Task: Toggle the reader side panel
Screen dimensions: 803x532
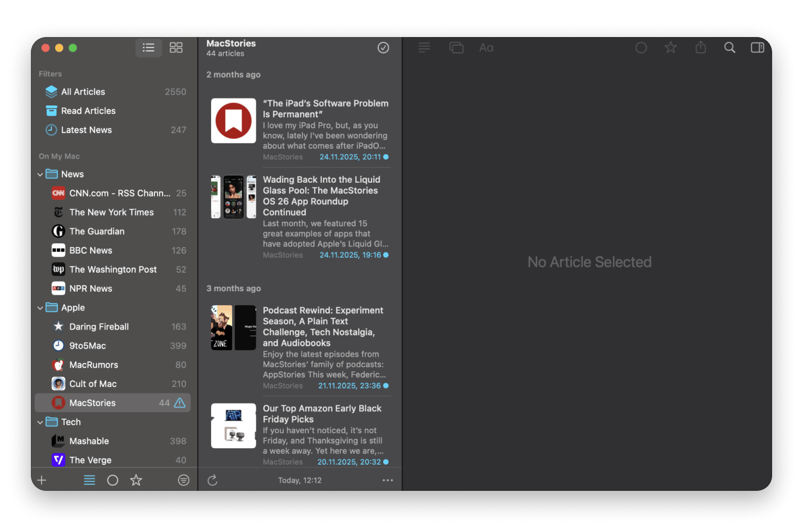Action: tap(757, 47)
